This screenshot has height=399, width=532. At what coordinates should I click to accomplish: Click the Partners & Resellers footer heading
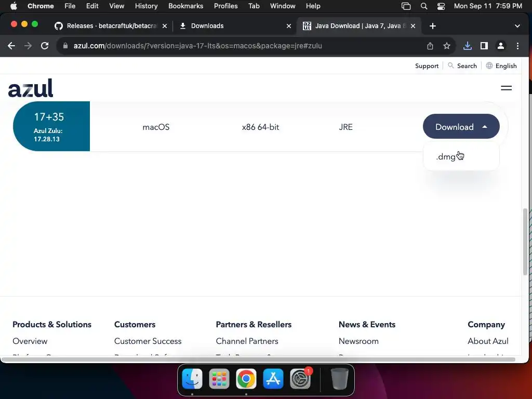pyautogui.click(x=254, y=324)
